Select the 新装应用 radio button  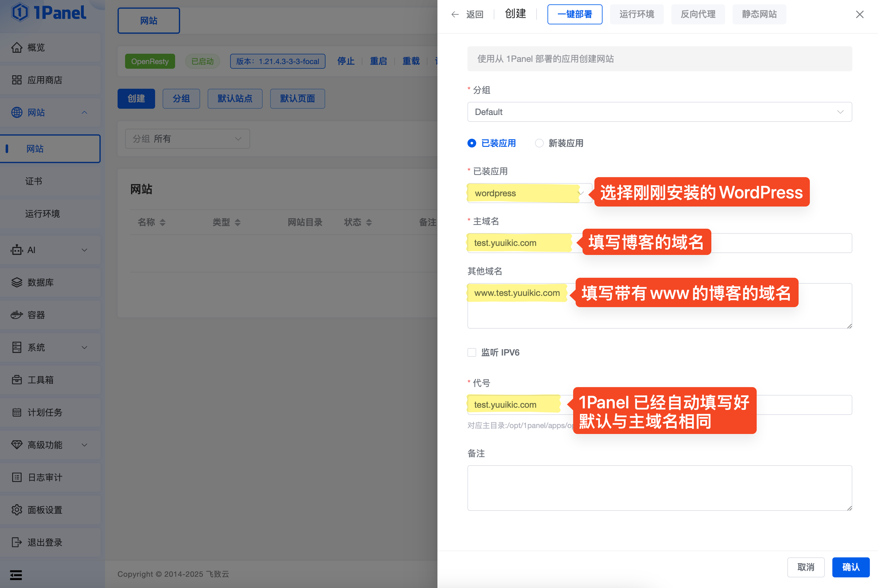(539, 143)
